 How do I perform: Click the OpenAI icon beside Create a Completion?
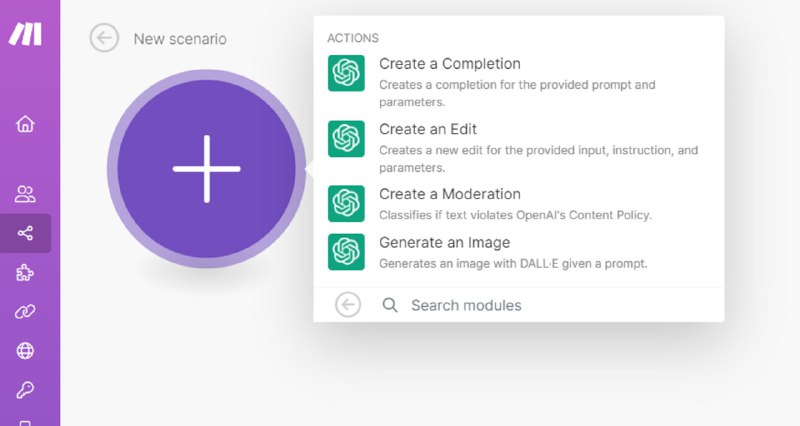point(345,73)
